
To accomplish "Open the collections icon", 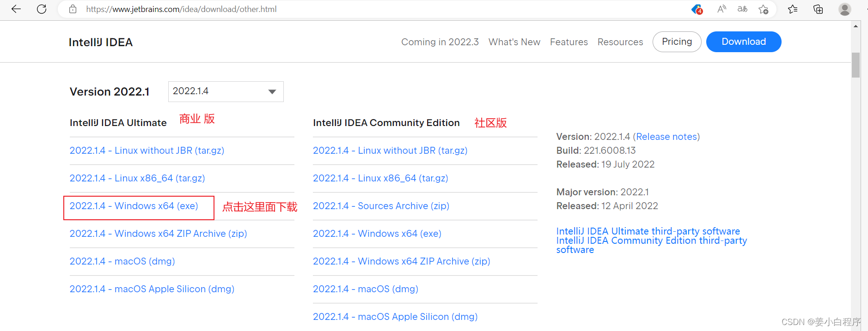I will click(818, 9).
